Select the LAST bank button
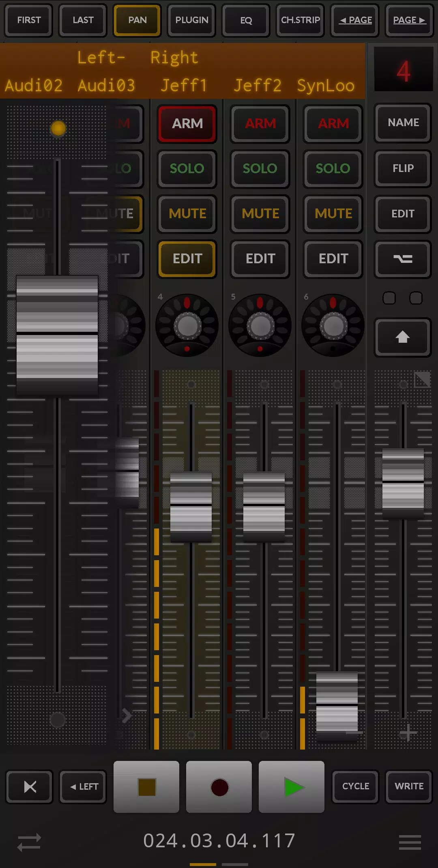The image size is (438, 868). (83, 20)
